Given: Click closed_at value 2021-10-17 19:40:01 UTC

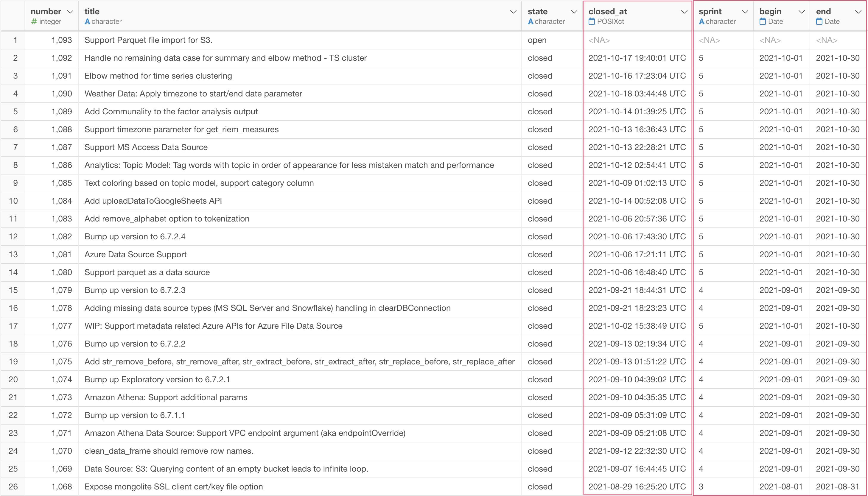Looking at the screenshot, I should click(637, 58).
